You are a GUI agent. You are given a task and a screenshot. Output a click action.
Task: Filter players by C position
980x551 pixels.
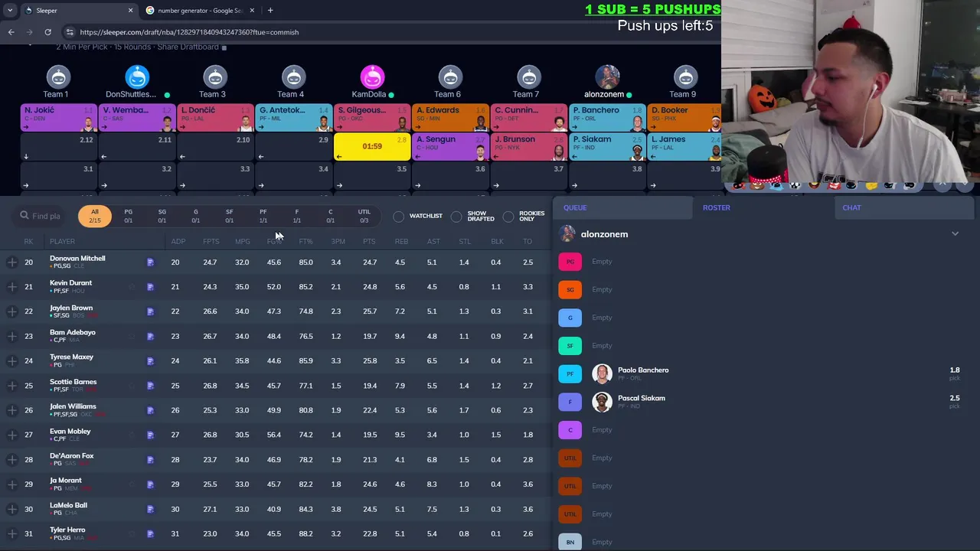[x=330, y=216]
